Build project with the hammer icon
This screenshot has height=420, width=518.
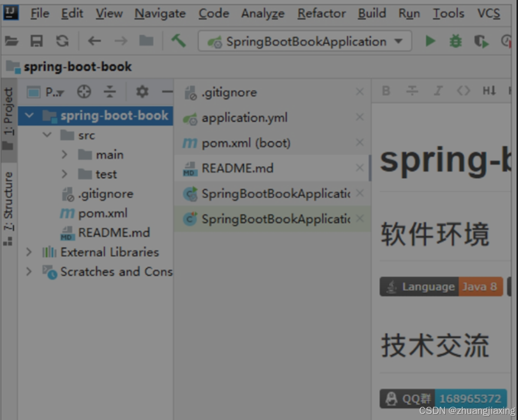point(178,41)
